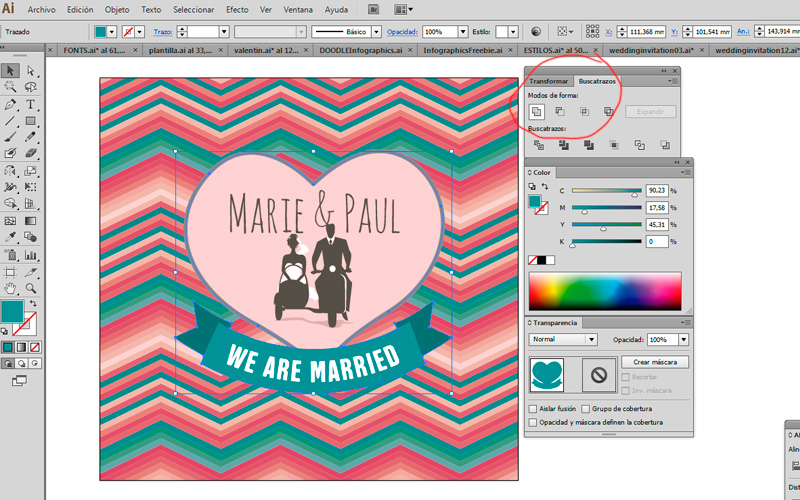Viewport: 800px width, 500px height.
Task: Open the Trazo weight dropdown
Action: [224, 32]
